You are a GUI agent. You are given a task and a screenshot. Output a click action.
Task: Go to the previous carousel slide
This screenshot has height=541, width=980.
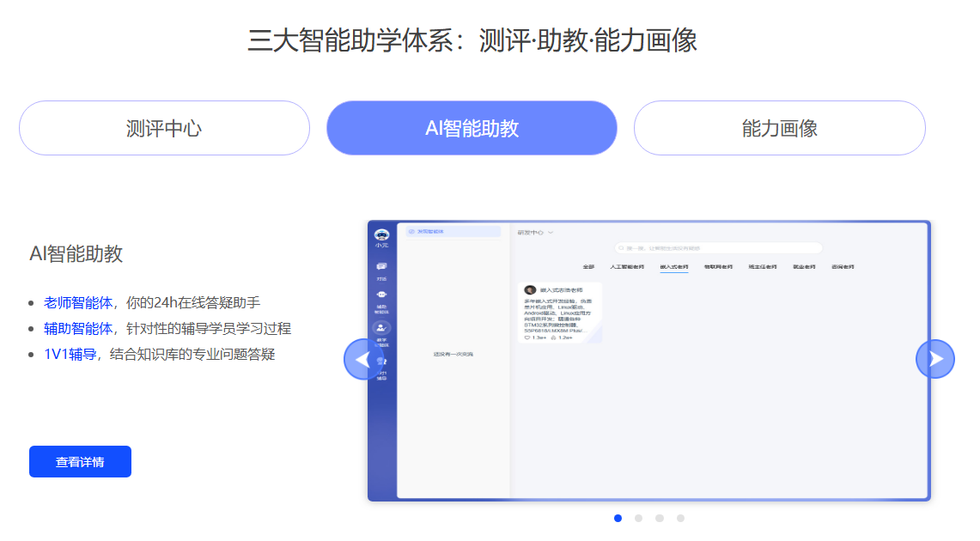(363, 359)
